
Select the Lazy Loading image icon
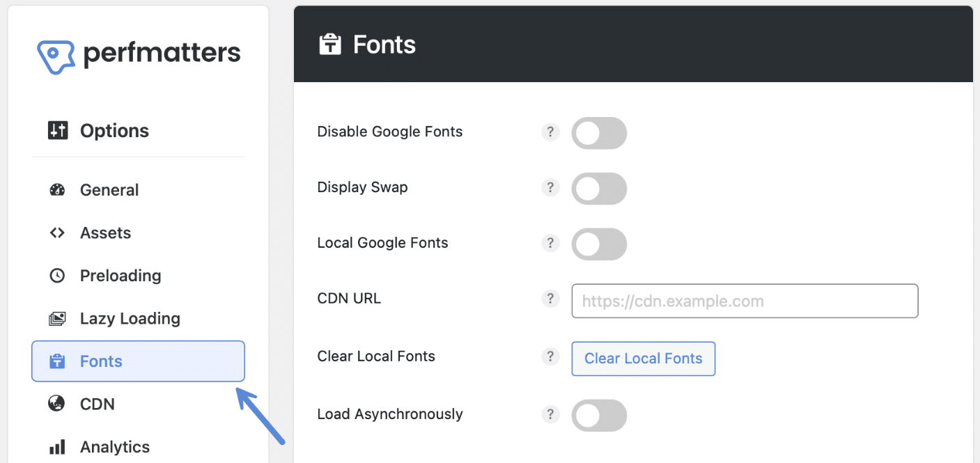click(x=58, y=318)
